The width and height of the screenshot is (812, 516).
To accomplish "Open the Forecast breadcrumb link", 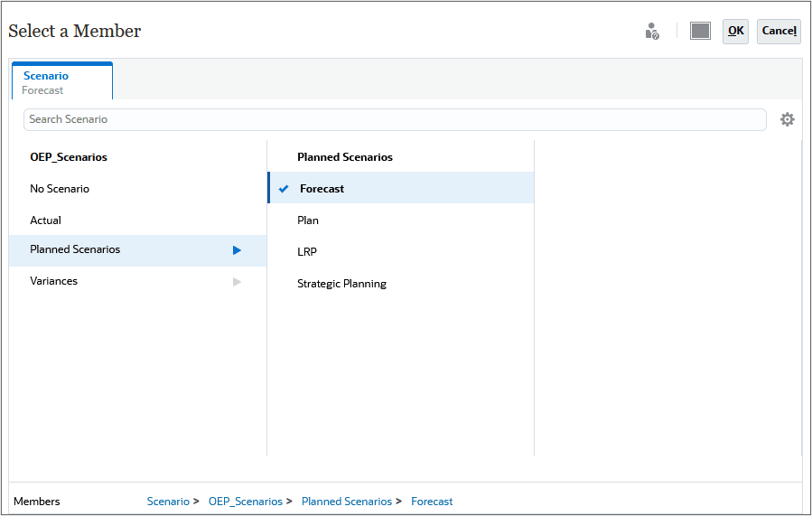I will pyautogui.click(x=432, y=502).
